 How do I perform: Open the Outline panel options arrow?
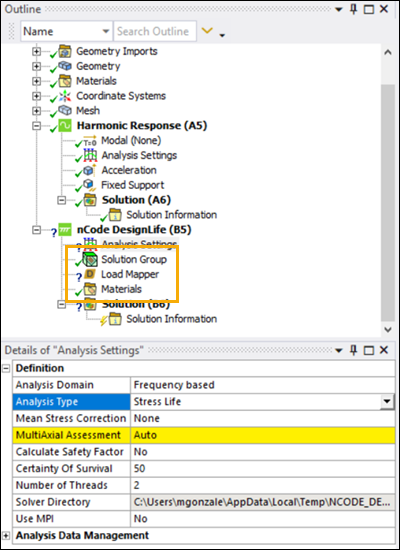click(x=339, y=10)
